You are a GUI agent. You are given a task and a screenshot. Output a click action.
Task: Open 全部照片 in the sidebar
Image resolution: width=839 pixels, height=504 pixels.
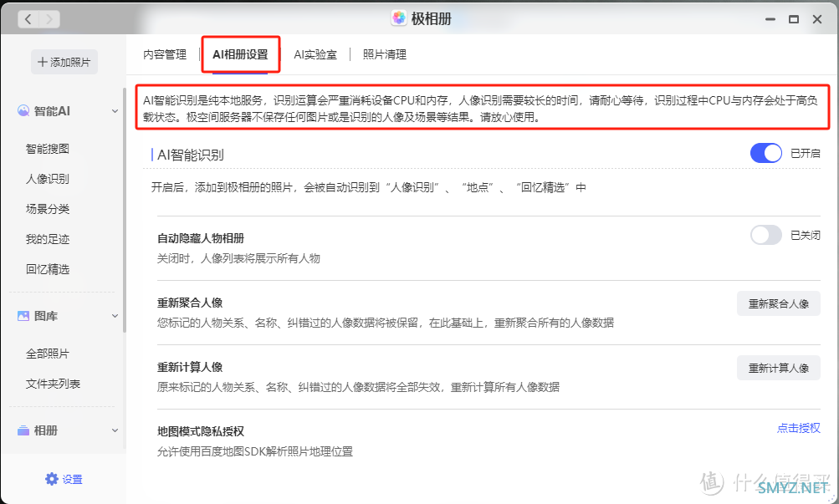click(48, 354)
